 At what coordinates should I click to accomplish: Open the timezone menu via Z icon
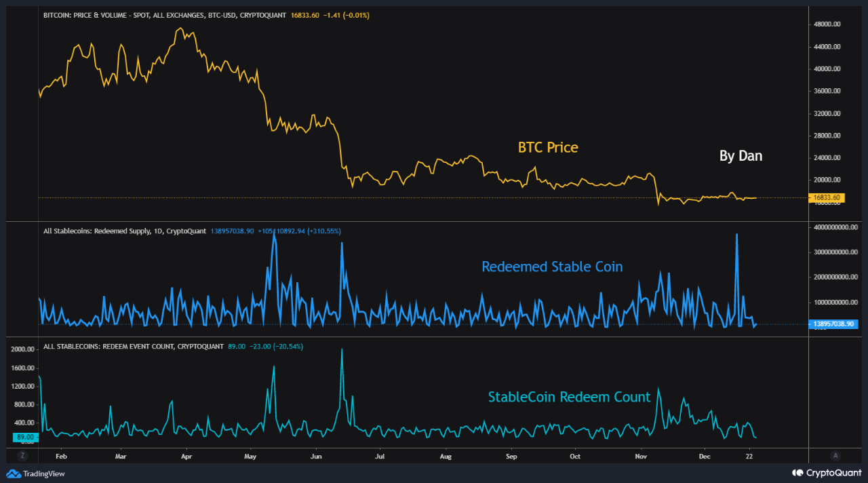click(x=22, y=455)
